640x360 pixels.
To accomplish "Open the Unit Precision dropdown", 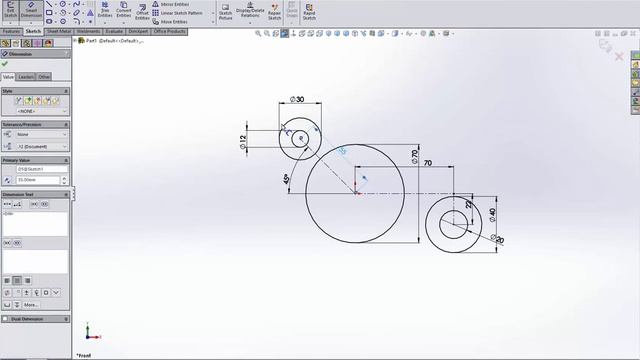I will point(42,147).
